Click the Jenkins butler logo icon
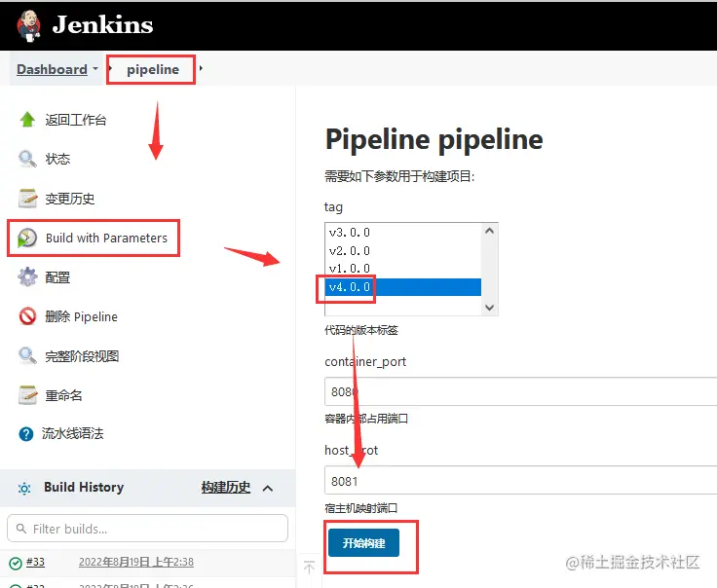Screen dimensions: 717x588 pos(29,25)
